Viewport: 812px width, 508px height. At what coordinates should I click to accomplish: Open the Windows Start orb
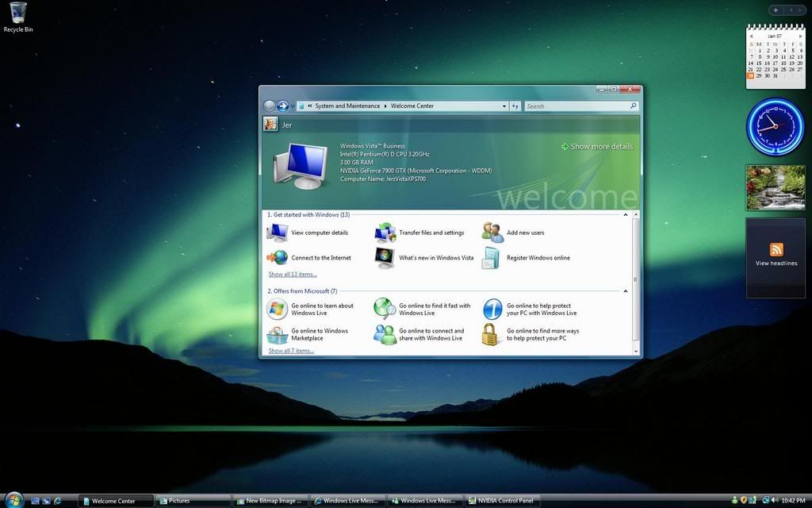(14, 500)
